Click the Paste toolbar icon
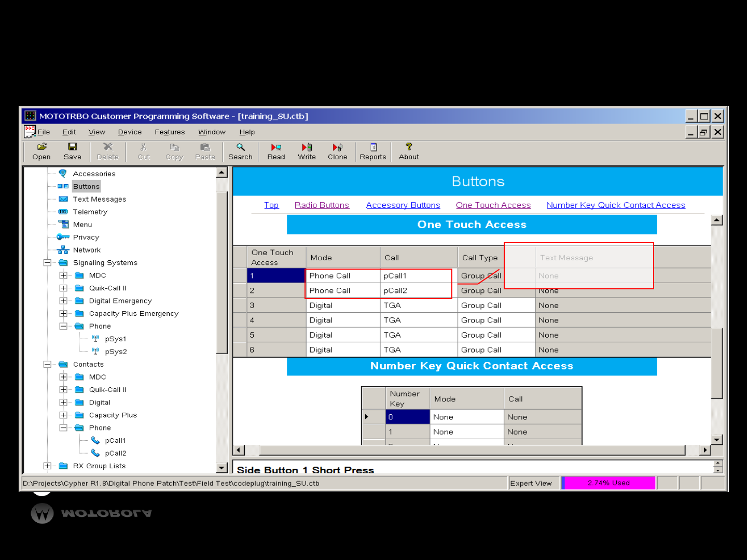The height and width of the screenshot is (560, 747). (x=205, y=147)
